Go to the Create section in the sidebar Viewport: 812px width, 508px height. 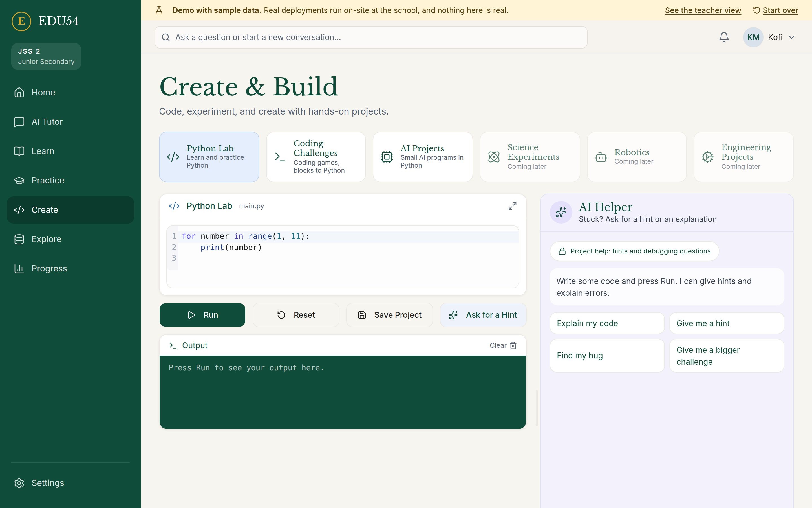[70, 210]
